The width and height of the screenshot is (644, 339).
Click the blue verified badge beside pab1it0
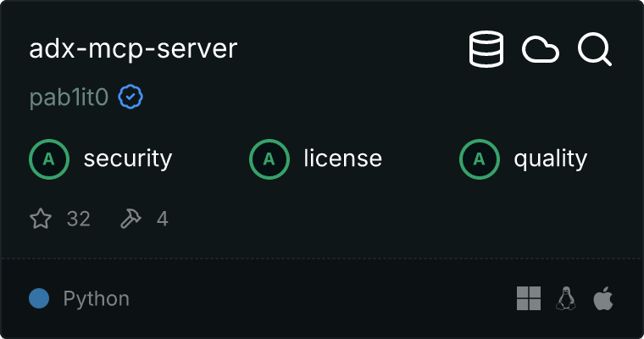[130, 97]
